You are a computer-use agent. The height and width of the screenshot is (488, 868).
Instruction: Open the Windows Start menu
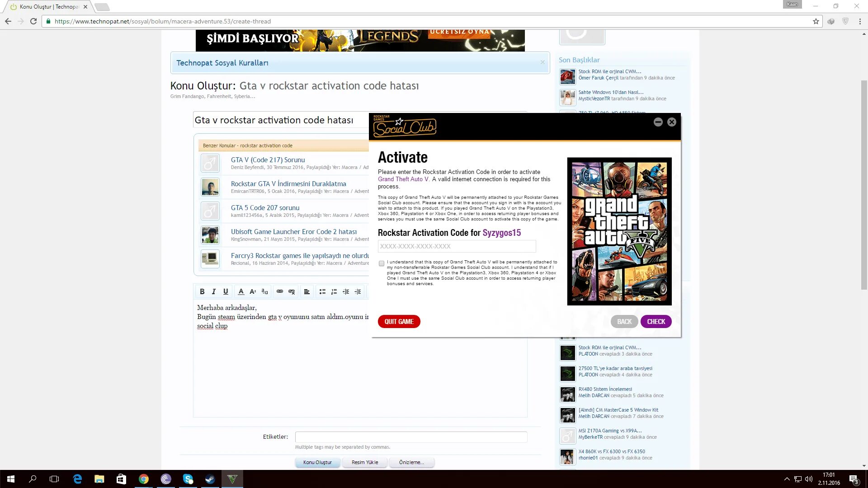pyautogui.click(x=11, y=479)
